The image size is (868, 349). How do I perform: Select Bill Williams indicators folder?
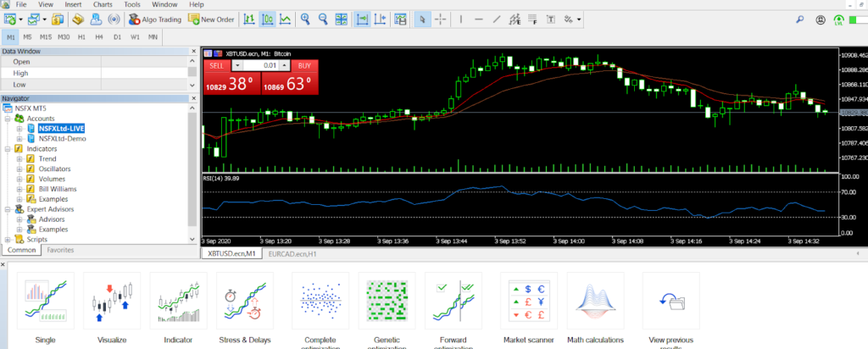tap(58, 189)
